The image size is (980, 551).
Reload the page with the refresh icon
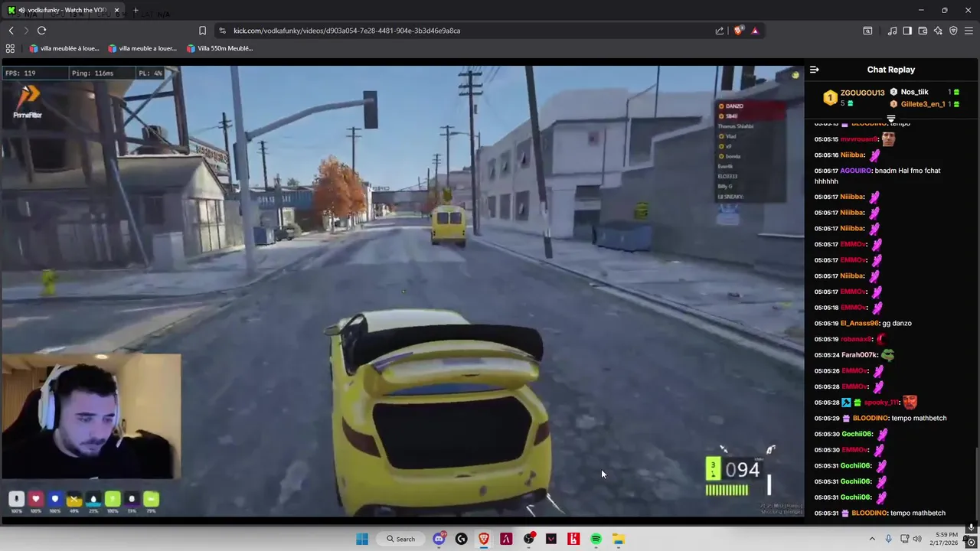[41, 31]
